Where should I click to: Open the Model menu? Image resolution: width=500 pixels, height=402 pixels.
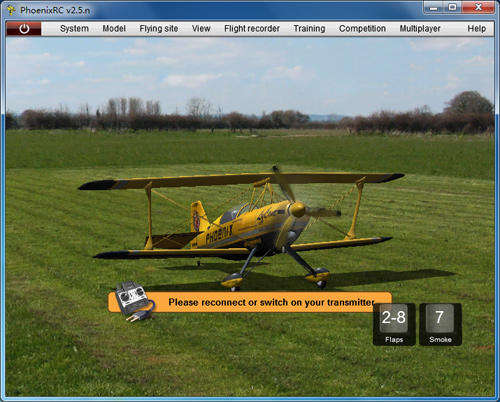pyautogui.click(x=114, y=29)
